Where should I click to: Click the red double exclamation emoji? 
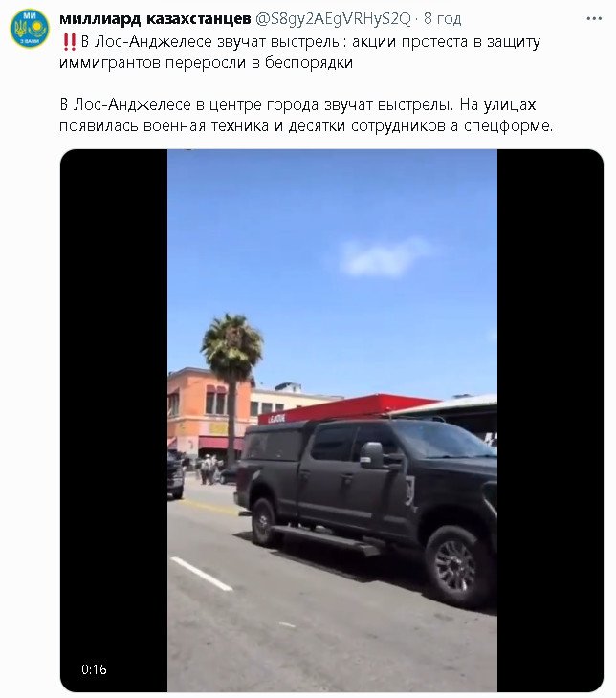point(69,42)
